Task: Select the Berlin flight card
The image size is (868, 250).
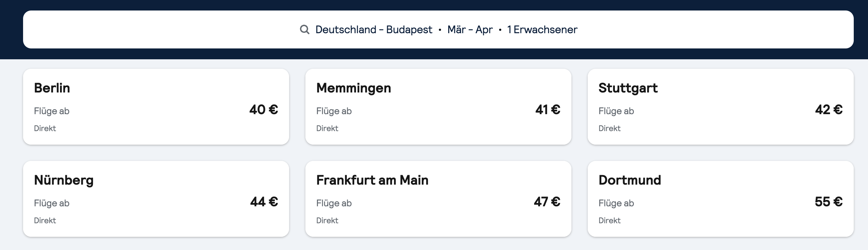Action: click(156, 107)
